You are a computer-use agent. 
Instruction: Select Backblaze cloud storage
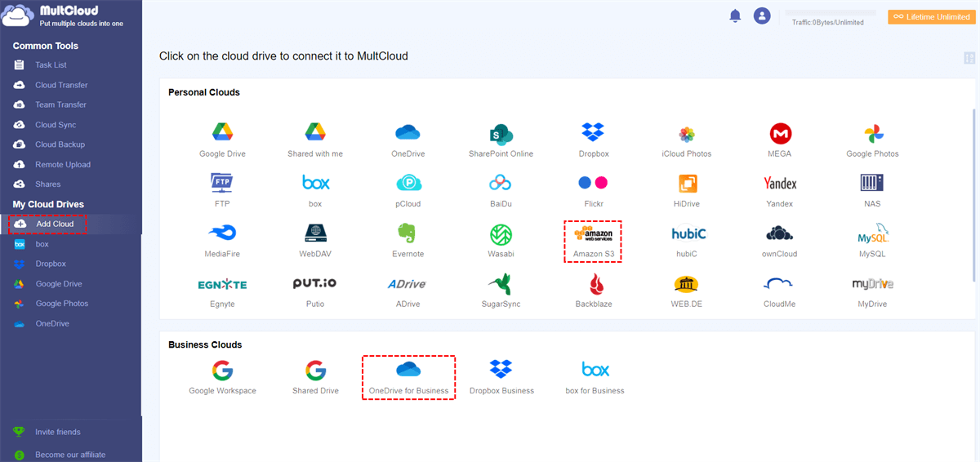[593, 290]
